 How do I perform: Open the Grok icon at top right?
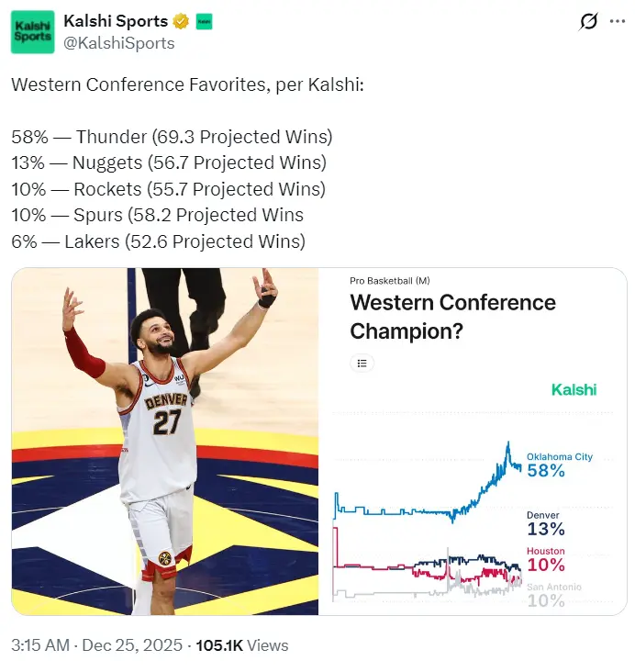589,22
